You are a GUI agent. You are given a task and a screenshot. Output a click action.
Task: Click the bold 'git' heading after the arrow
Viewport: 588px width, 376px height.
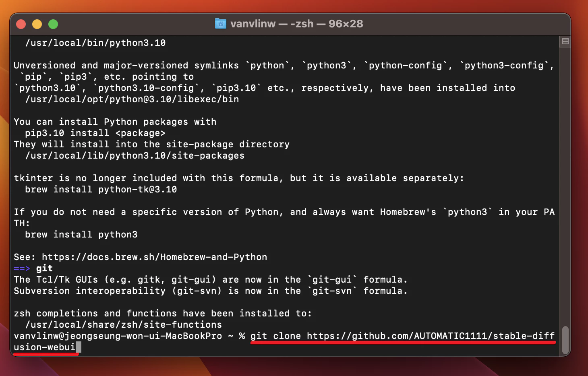tap(44, 268)
